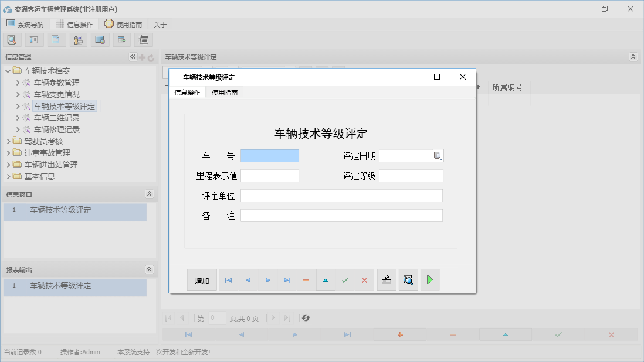Click the print icon in the dialog
This screenshot has height=362, width=644.
click(x=387, y=279)
